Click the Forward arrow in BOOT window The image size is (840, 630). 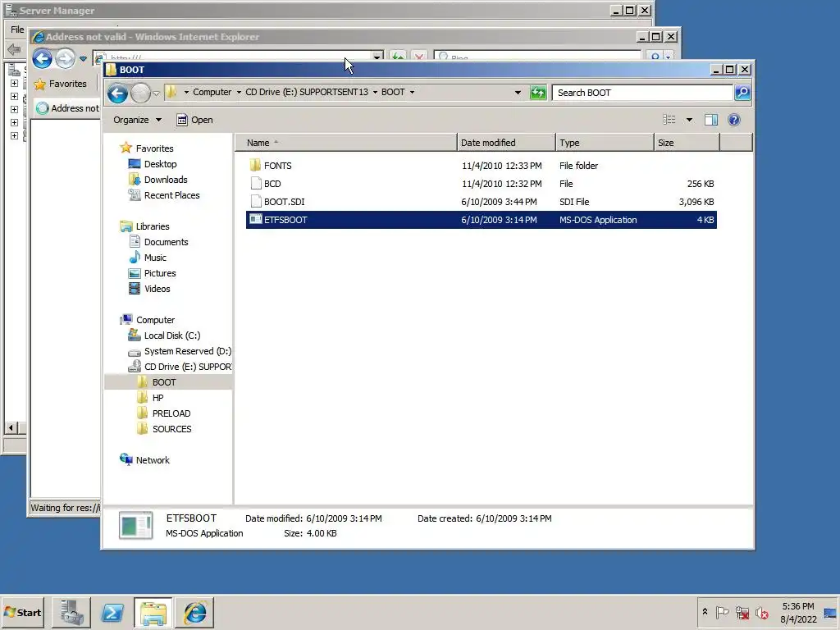coord(140,94)
